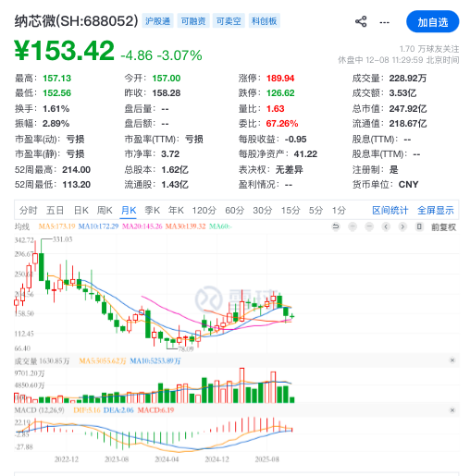The height and width of the screenshot is (476, 470).
Task: Click the MA60 moving average label
Action: coord(220,226)
